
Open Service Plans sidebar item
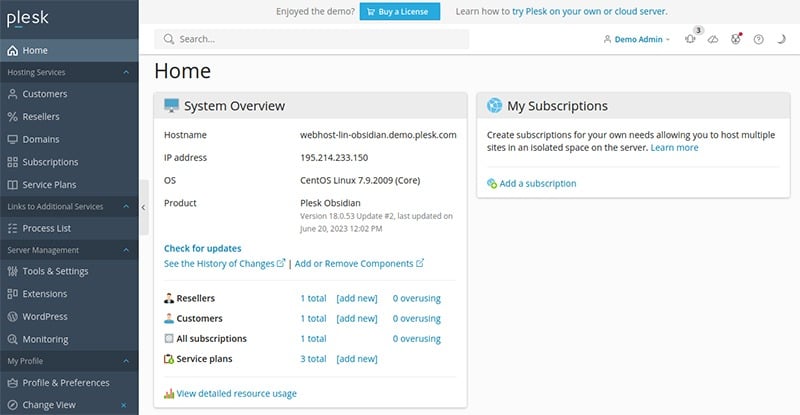[x=69, y=184]
